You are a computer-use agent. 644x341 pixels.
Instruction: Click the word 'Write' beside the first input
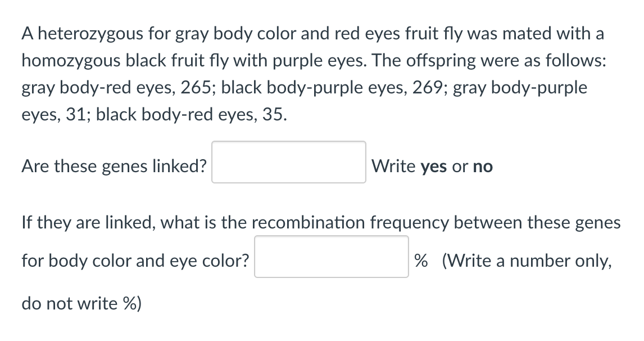[x=394, y=167]
